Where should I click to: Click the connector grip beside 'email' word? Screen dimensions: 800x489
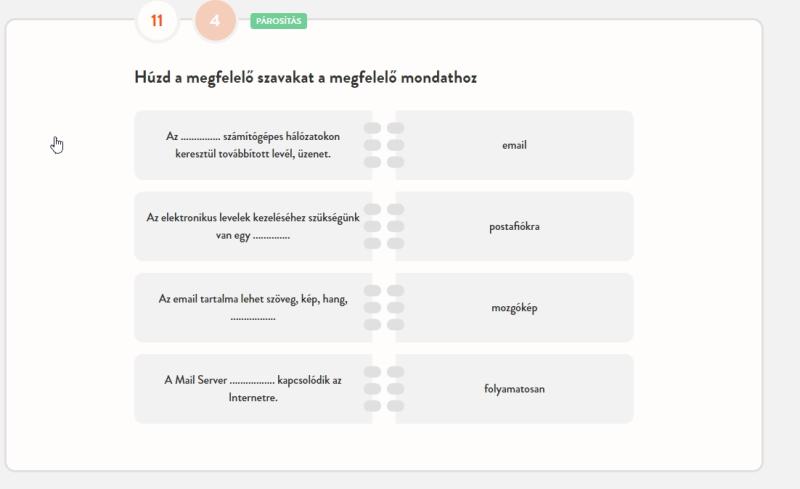(x=396, y=145)
